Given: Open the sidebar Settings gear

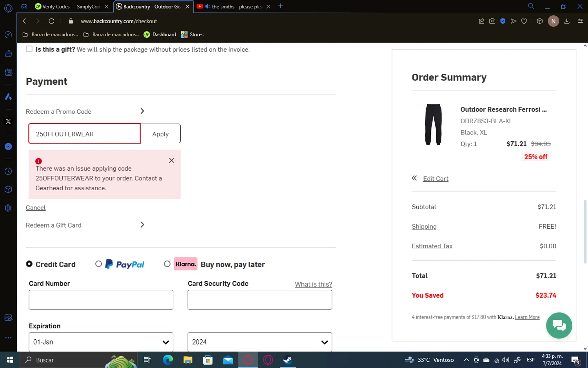Looking at the screenshot, I should click(x=8, y=208).
